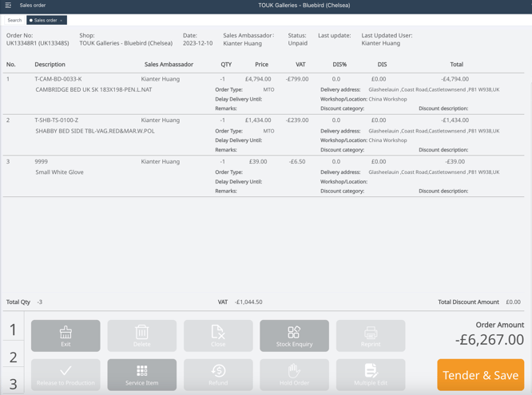
Task: Toggle the hamburger menu in the header
Action: click(x=8, y=6)
